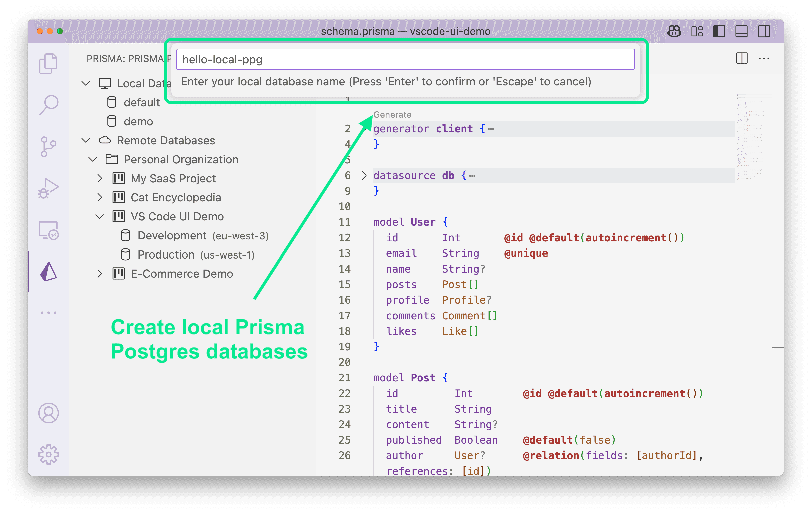Toggle the secondary sidebar visibility
This screenshot has width=812, height=513.
[x=764, y=31]
